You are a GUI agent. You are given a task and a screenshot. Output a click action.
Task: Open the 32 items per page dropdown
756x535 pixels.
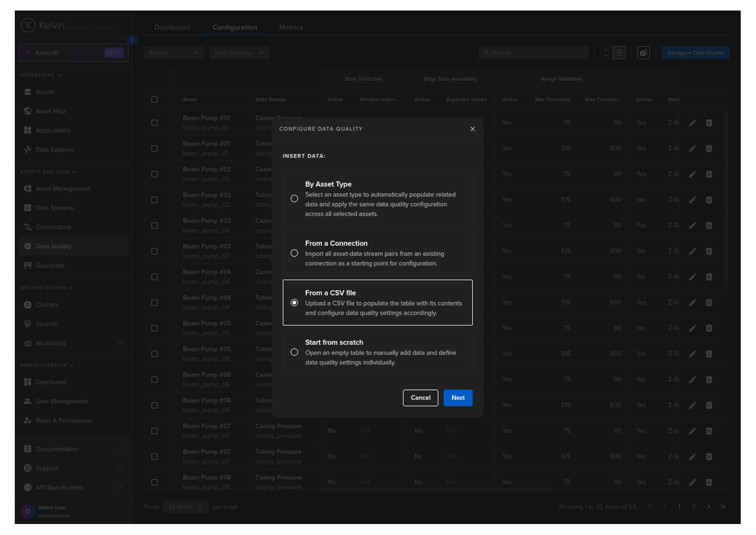[185, 507]
